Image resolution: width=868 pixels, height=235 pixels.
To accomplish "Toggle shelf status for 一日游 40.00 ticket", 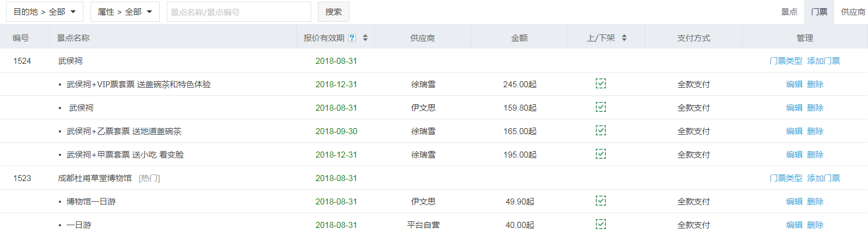I will point(601,224).
